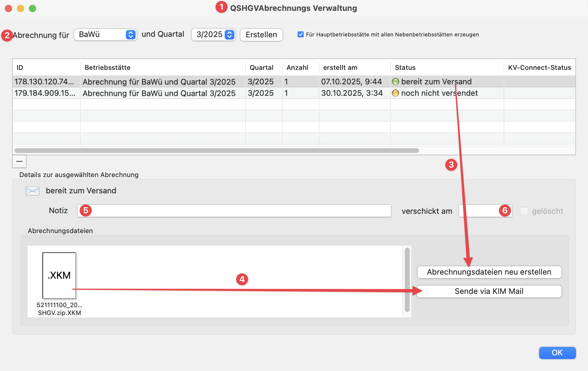Click Abrechnungsdateien neu erstellen button
588x371 pixels.
[x=489, y=272]
